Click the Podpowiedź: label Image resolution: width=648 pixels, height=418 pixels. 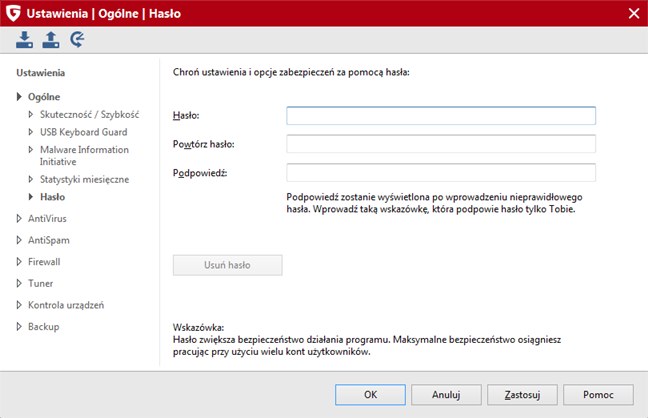click(x=200, y=173)
